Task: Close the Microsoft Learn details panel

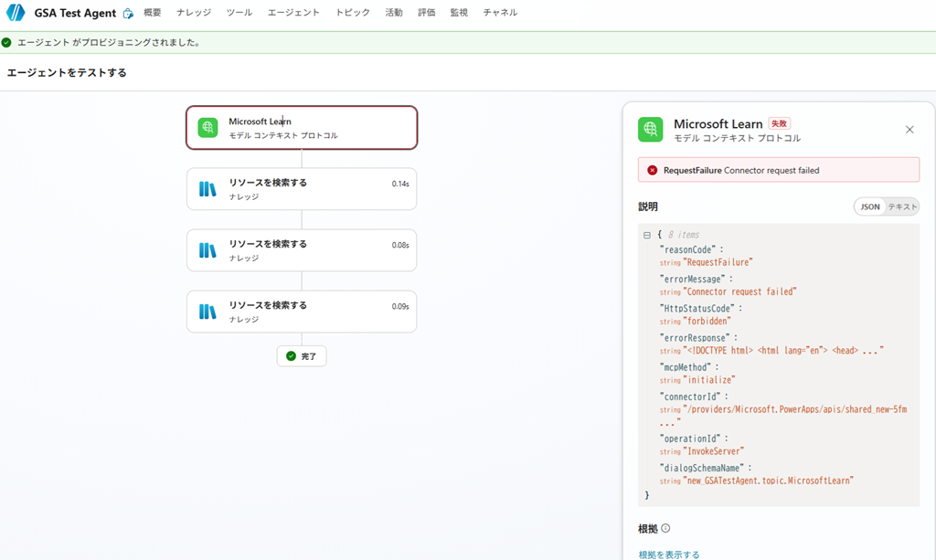Action: click(909, 130)
